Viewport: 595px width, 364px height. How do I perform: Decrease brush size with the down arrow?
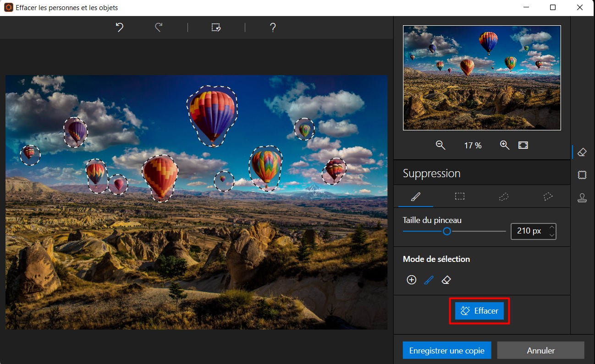(x=552, y=235)
